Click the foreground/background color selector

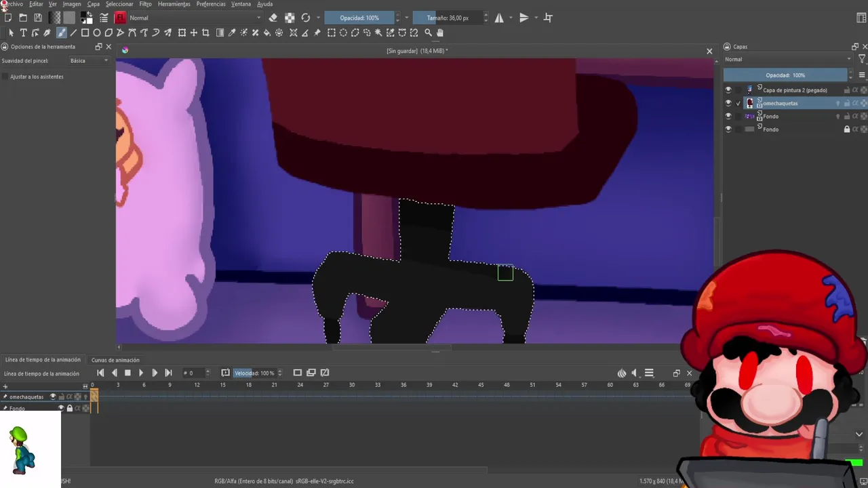coord(87,18)
